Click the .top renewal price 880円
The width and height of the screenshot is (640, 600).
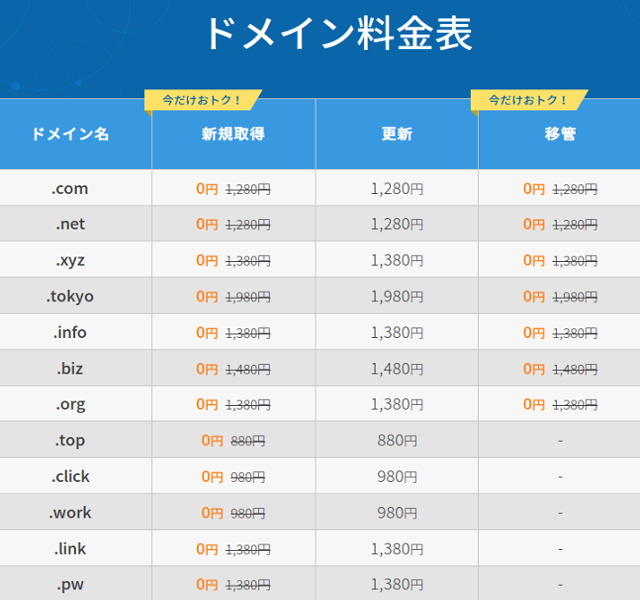pyautogui.click(x=397, y=440)
